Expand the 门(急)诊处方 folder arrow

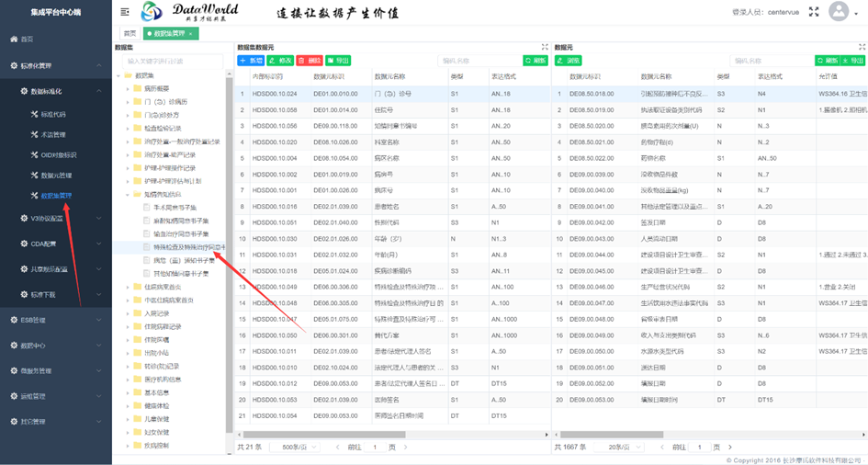(128, 115)
